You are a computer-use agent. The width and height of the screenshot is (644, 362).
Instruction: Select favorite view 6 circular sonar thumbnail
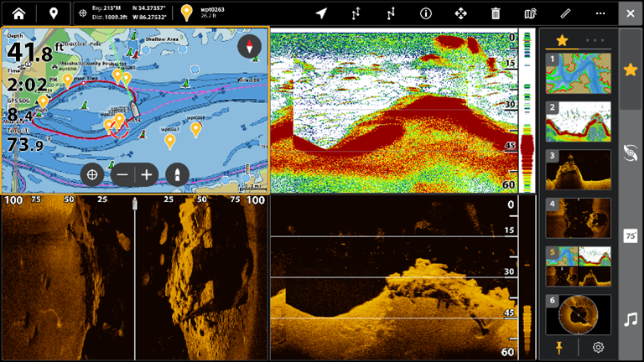[x=578, y=315]
